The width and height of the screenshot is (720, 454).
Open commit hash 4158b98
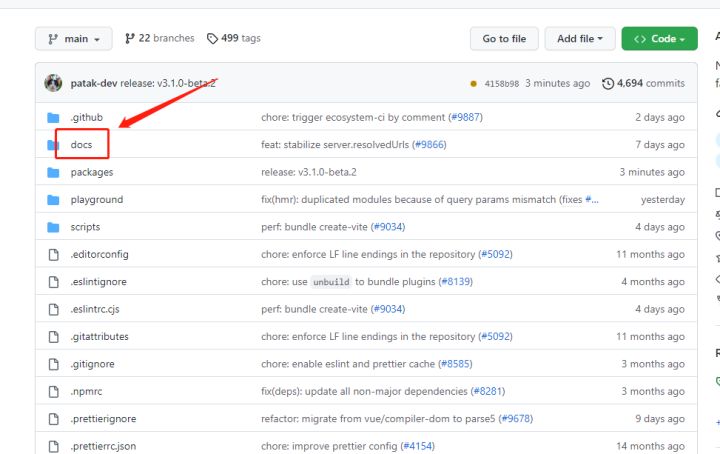point(501,84)
